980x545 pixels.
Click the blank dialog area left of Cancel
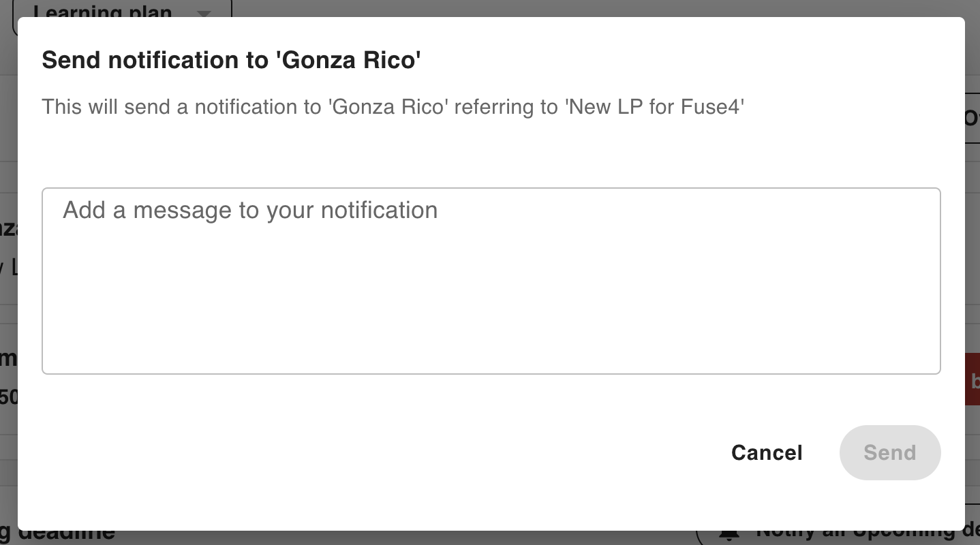pyautogui.click(x=409, y=452)
